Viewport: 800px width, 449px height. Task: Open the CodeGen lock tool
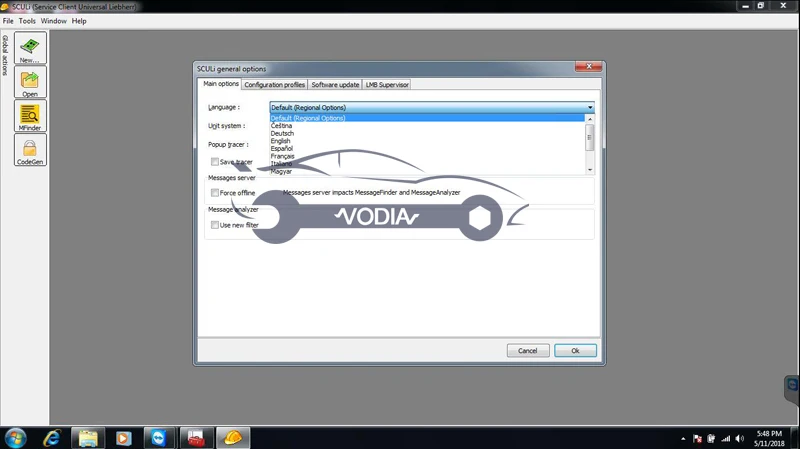(30, 149)
